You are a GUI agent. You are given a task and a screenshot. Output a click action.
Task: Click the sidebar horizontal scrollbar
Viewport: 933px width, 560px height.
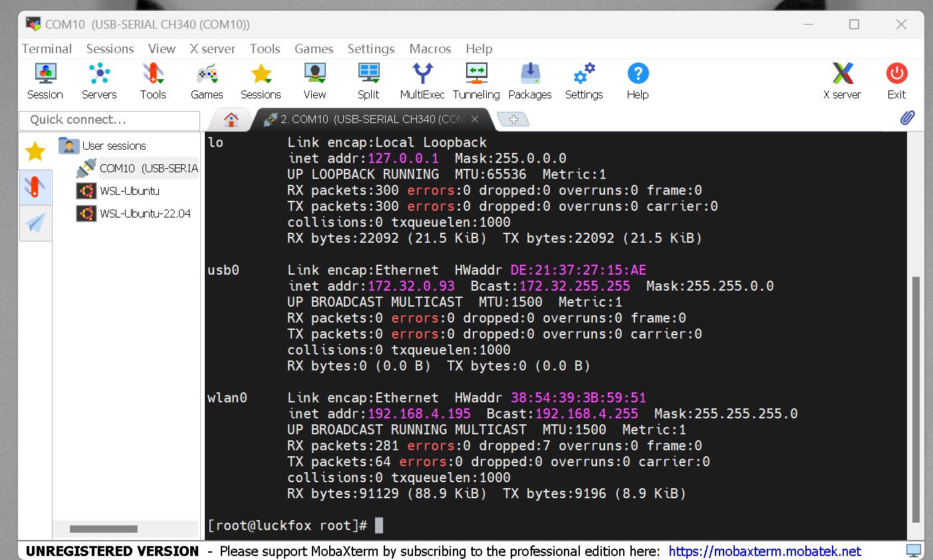click(104, 529)
